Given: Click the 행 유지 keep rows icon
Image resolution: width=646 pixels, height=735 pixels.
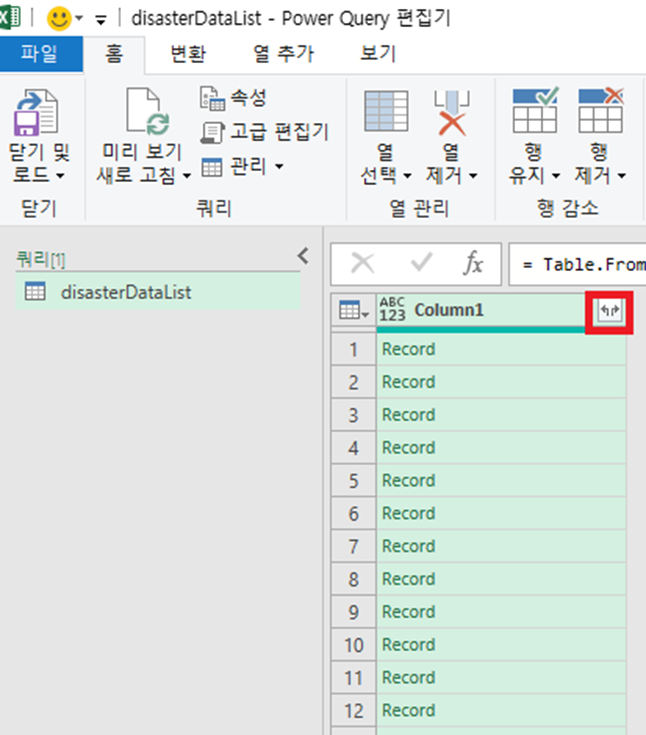Looking at the screenshot, I should tap(535, 111).
